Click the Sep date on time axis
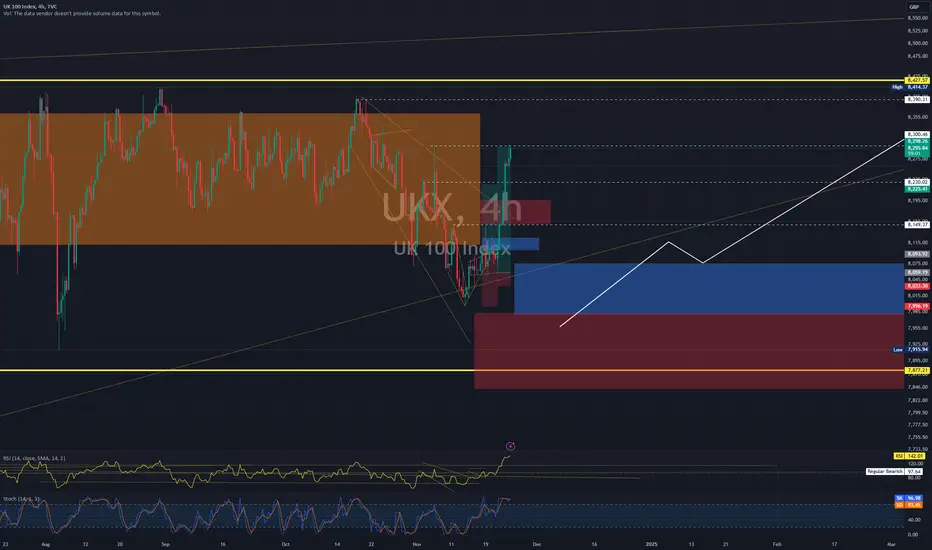This screenshot has width=932, height=550. pos(166,544)
